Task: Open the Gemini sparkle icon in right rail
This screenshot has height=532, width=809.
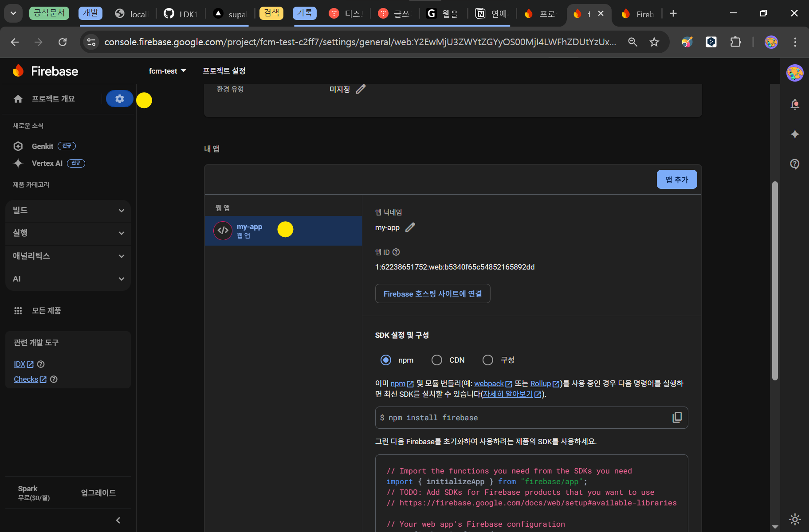Action: [x=795, y=134]
